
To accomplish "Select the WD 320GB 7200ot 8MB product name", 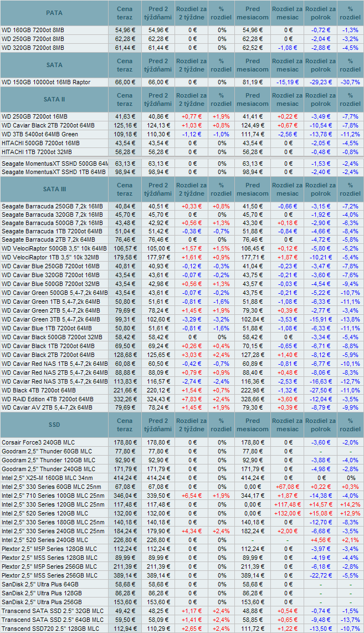I will (33, 48).
